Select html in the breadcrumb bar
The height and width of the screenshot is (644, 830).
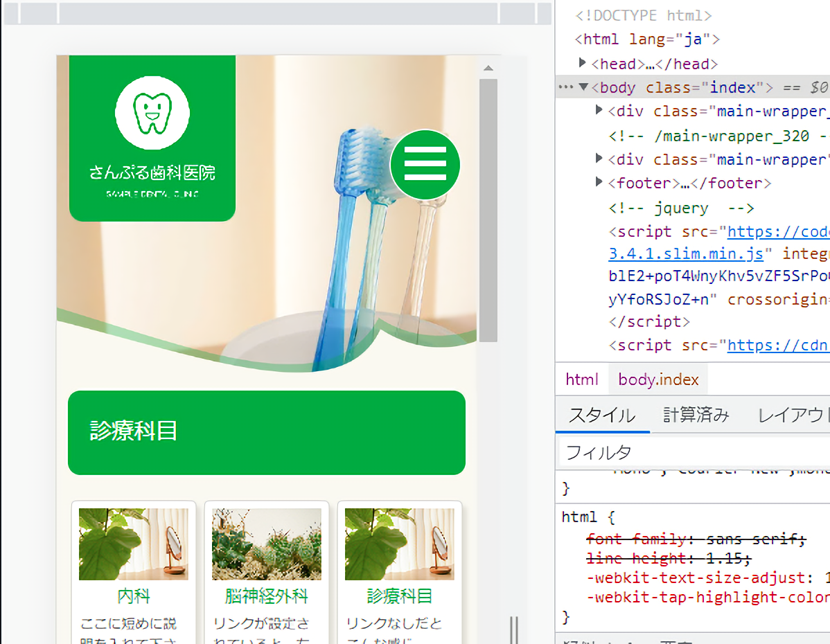(581, 379)
